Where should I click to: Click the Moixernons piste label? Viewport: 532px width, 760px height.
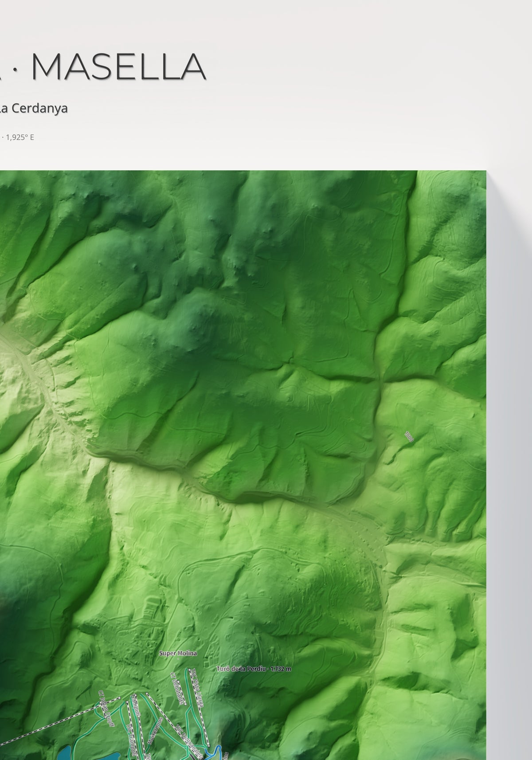point(155,731)
